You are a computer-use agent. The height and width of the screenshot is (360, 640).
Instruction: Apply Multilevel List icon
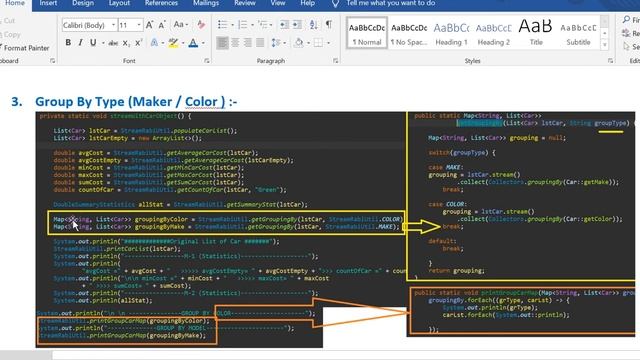tap(262, 24)
